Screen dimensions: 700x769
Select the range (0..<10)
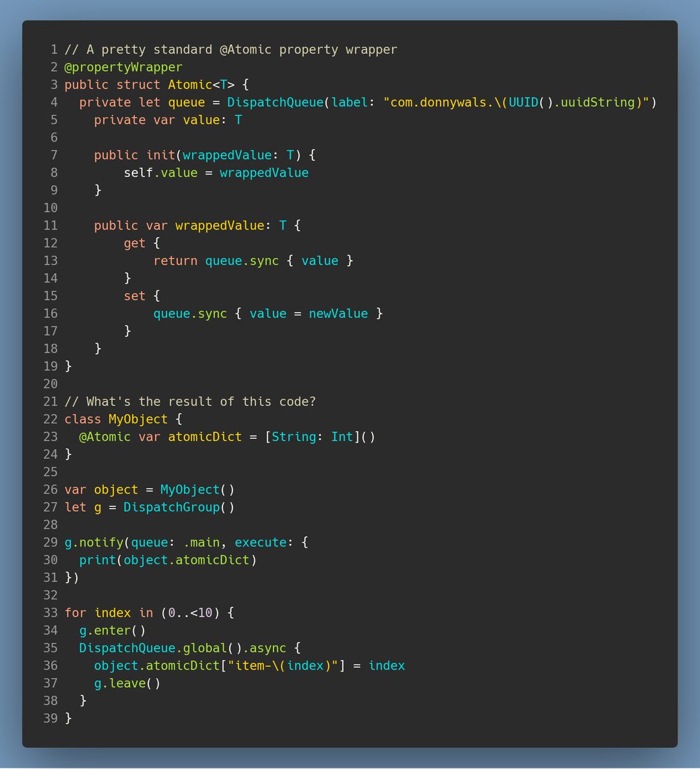pos(190,613)
